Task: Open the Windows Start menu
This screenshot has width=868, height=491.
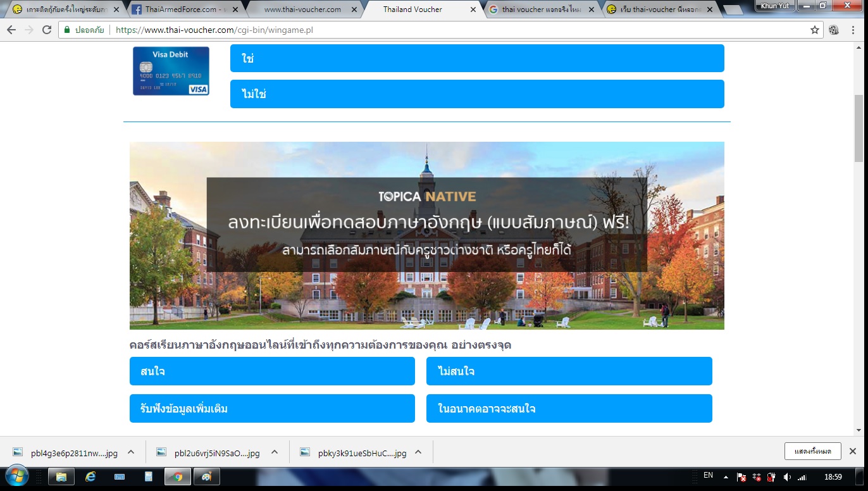Action: pos(16,476)
